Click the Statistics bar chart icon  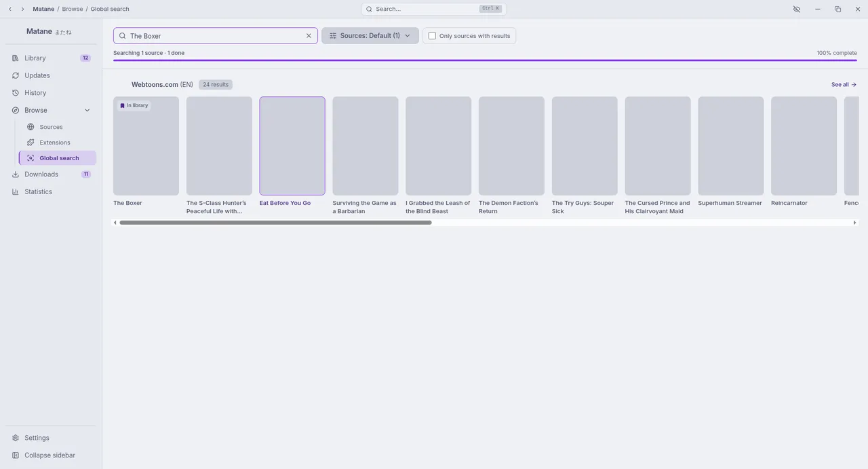pos(16,192)
